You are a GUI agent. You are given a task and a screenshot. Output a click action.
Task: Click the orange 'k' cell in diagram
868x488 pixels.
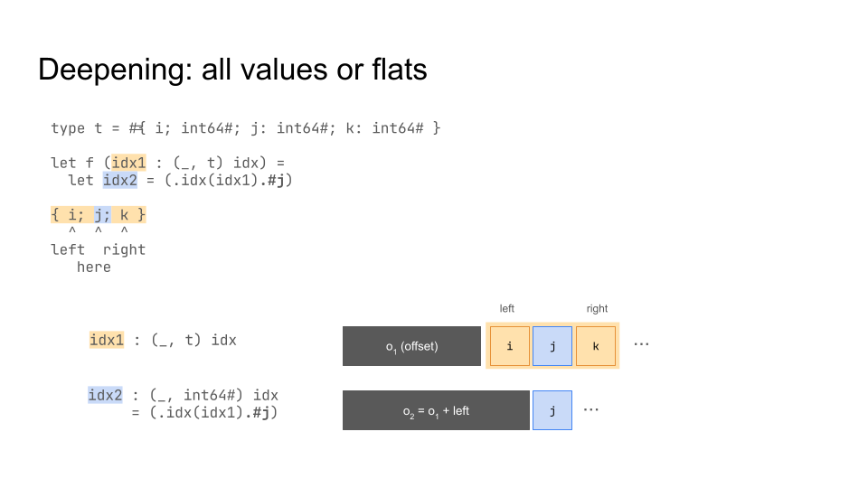(596, 346)
